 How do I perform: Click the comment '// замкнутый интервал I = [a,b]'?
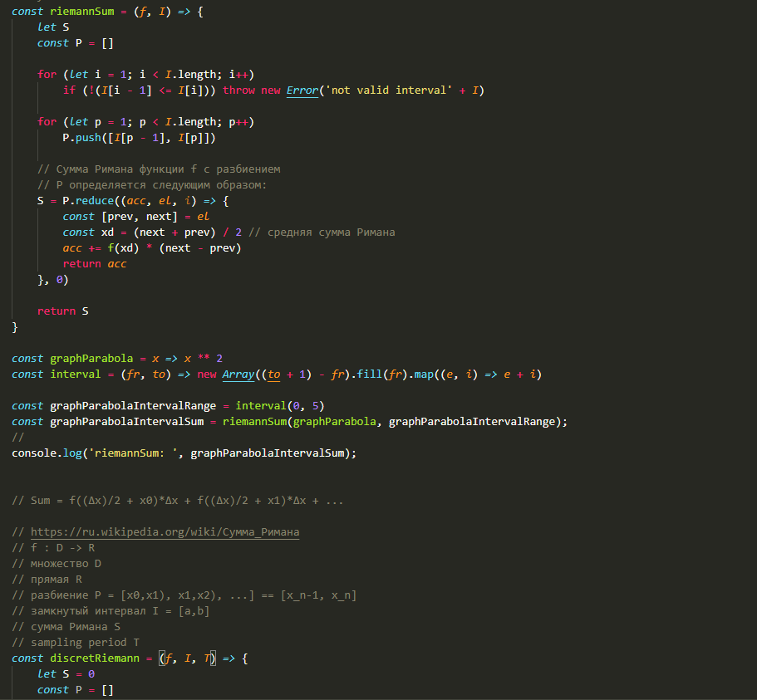coord(111,611)
